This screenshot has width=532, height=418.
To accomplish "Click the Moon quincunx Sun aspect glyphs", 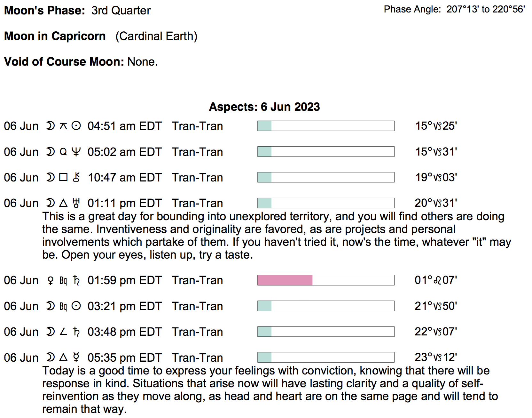I will point(63,126).
